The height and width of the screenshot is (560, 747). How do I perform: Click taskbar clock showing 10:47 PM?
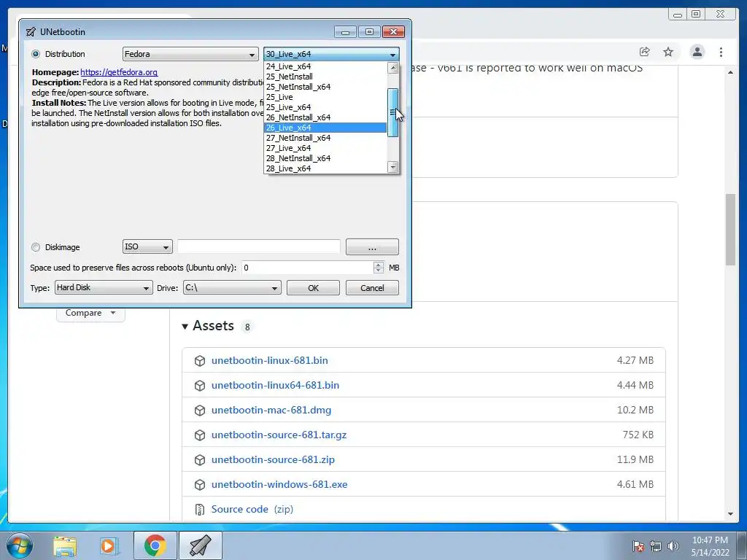tap(710, 546)
